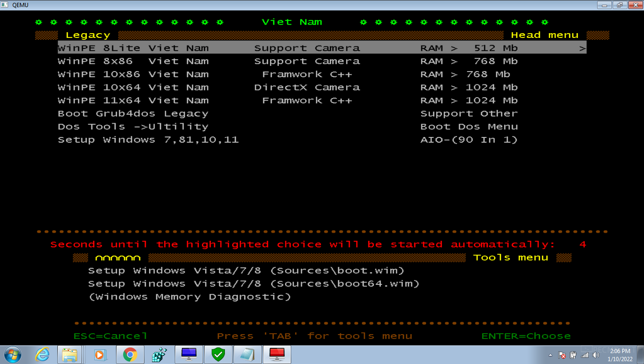Click 'AIO-(90 In 1)' text
This screenshot has height=364, width=644.
pyautogui.click(x=469, y=140)
